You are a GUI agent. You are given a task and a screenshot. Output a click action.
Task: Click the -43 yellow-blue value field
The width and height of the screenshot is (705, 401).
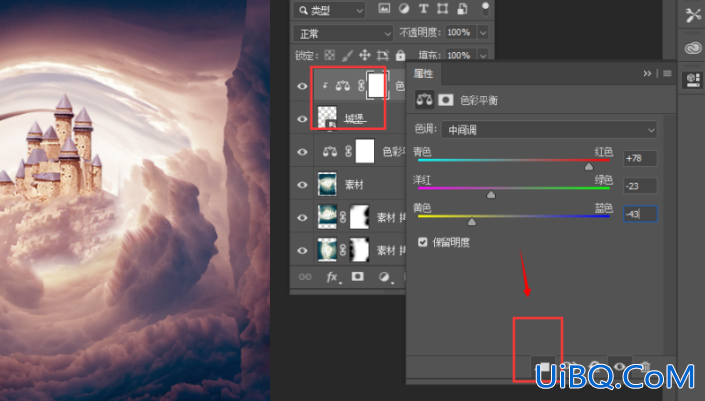[x=640, y=214]
